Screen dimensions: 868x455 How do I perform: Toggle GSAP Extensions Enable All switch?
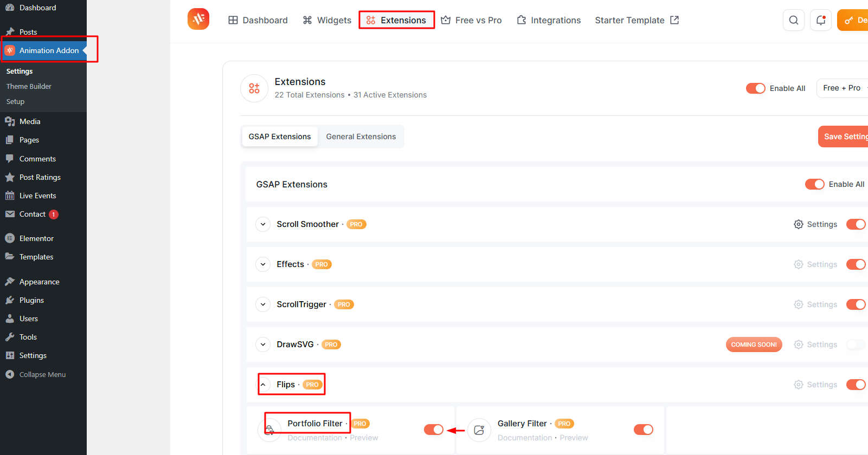point(815,184)
